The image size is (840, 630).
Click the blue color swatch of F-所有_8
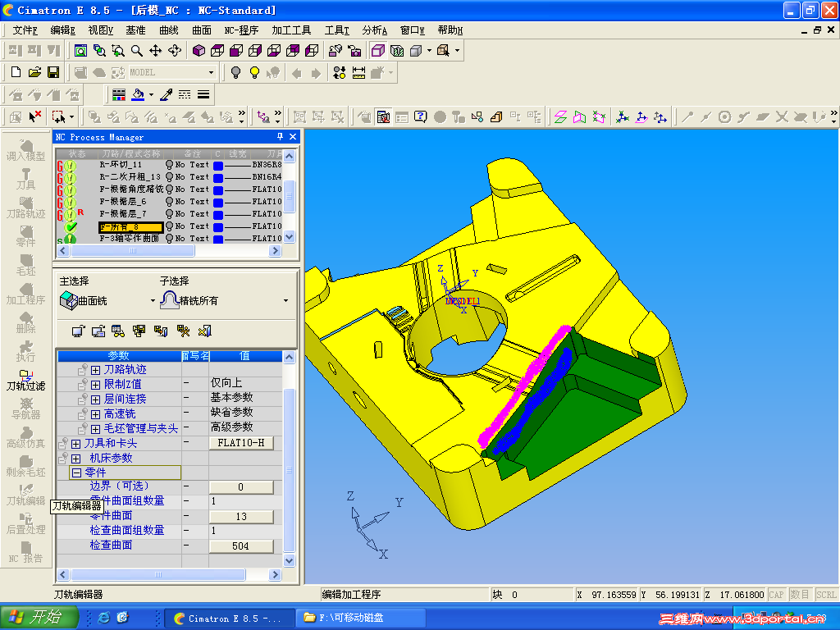[x=218, y=226]
